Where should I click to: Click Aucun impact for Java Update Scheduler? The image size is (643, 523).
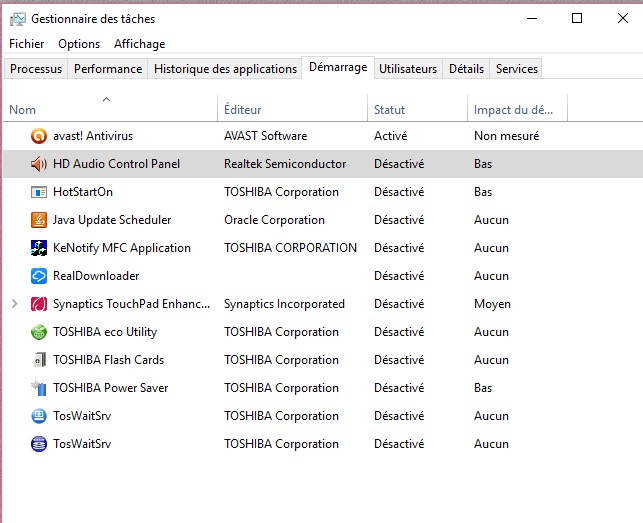tap(491, 220)
